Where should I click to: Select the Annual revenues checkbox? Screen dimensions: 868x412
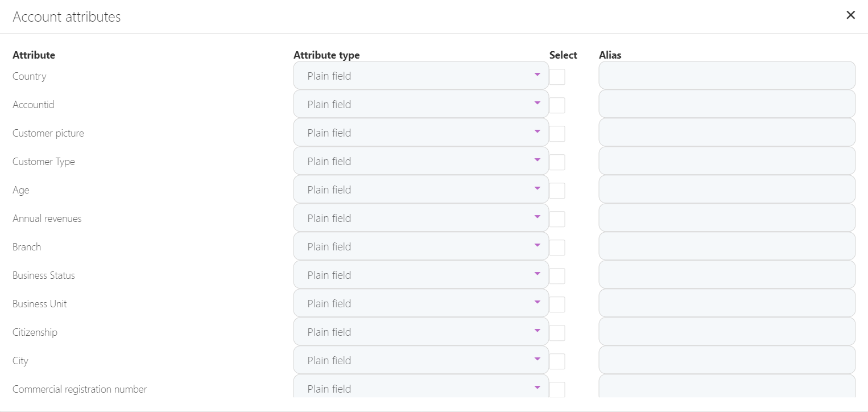557,219
